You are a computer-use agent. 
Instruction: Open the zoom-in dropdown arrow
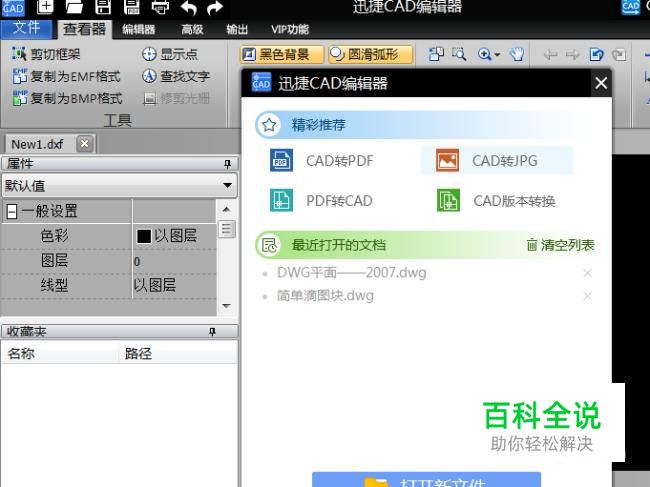[497, 54]
